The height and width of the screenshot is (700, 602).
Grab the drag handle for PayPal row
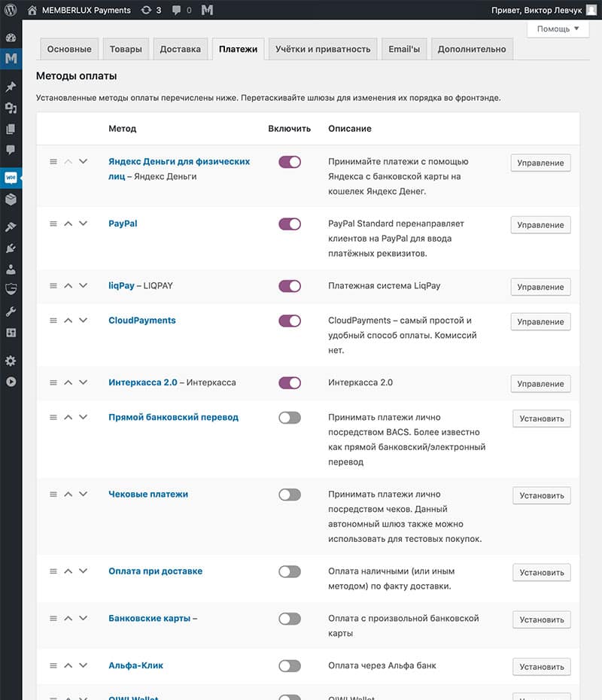coord(53,224)
